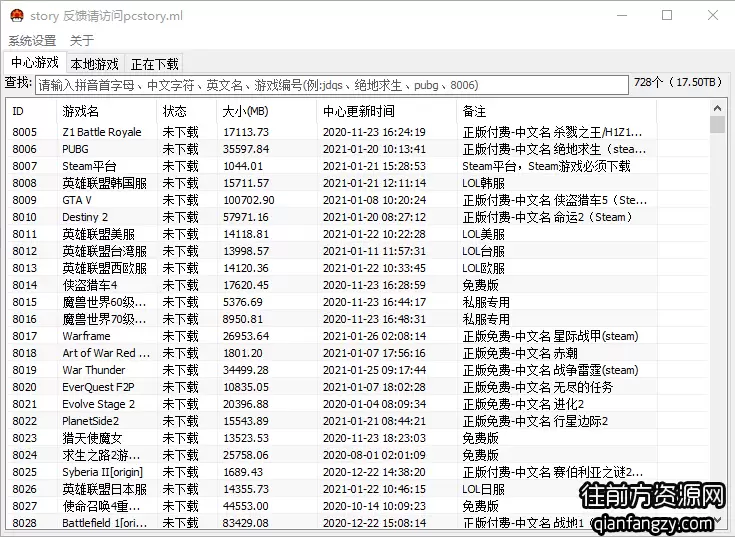This screenshot has height=537, width=735.
Task: Select the 使命召唤4 row
Action: pyautogui.click(x=358, y=506)
